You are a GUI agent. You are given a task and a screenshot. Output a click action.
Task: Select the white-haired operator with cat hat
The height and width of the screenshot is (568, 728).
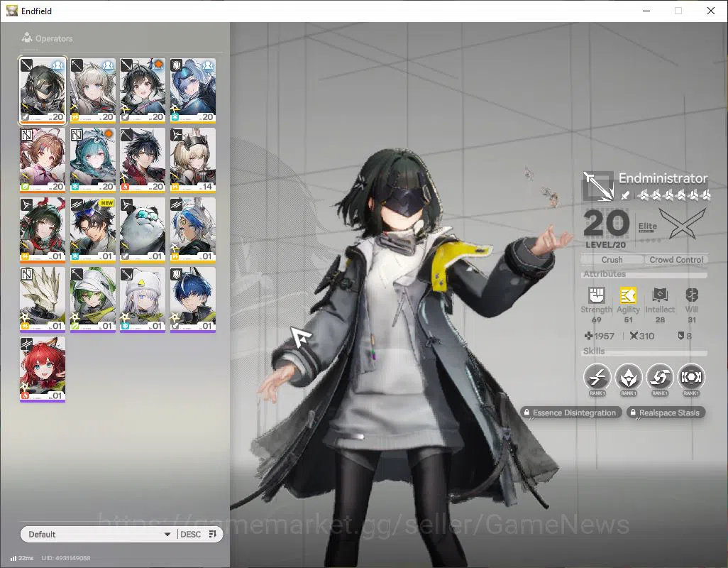click(x=143, y=300)
